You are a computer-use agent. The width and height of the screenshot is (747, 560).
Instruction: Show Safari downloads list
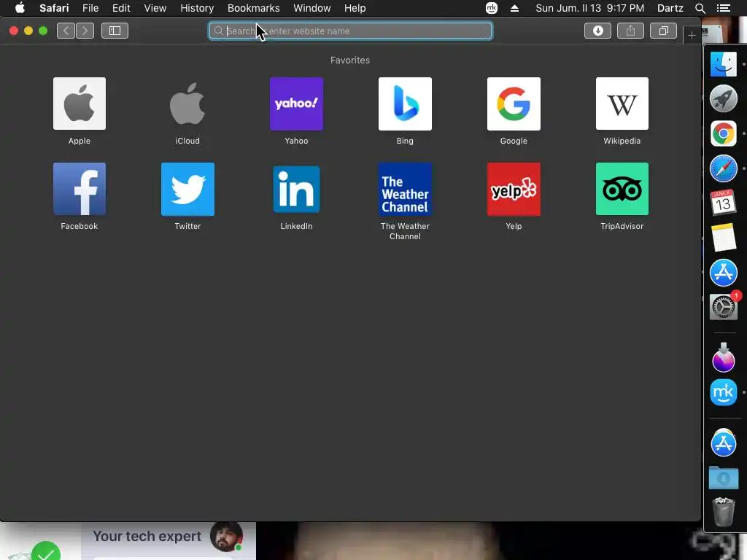598,31
